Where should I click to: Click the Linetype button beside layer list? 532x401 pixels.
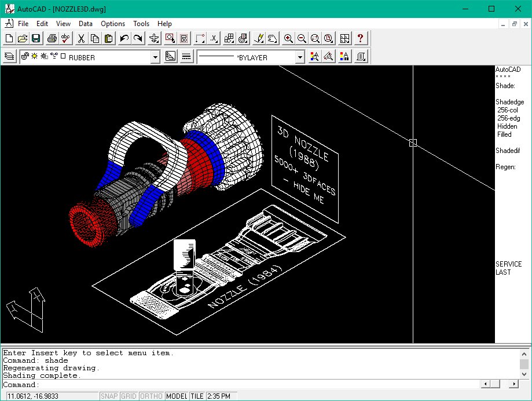186,56
